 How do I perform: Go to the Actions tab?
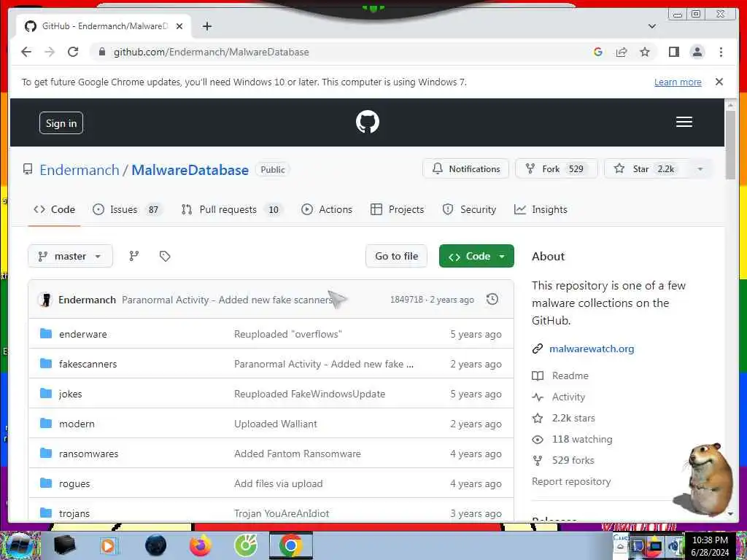327,209
